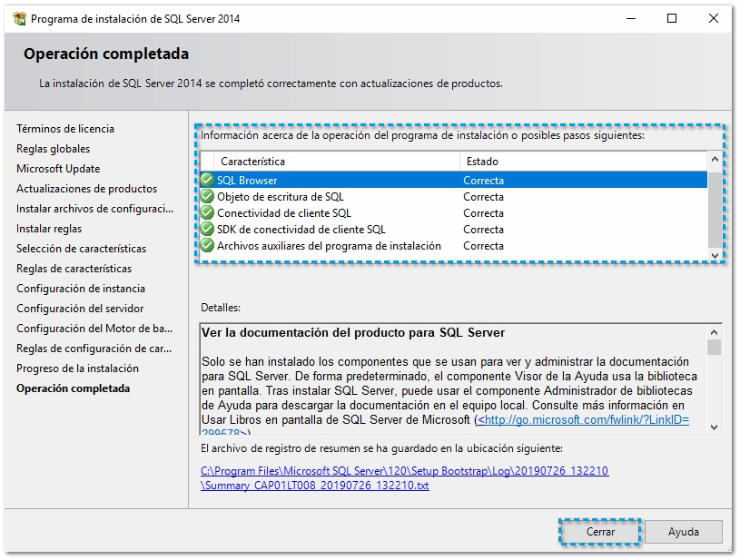This screenshot has height=560, width=740.
Task: Close the window with the title bar X
Action: (x=713, y=19)
